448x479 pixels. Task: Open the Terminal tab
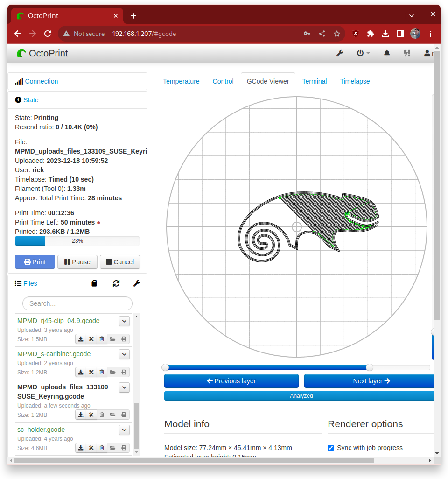click(314, 81)
